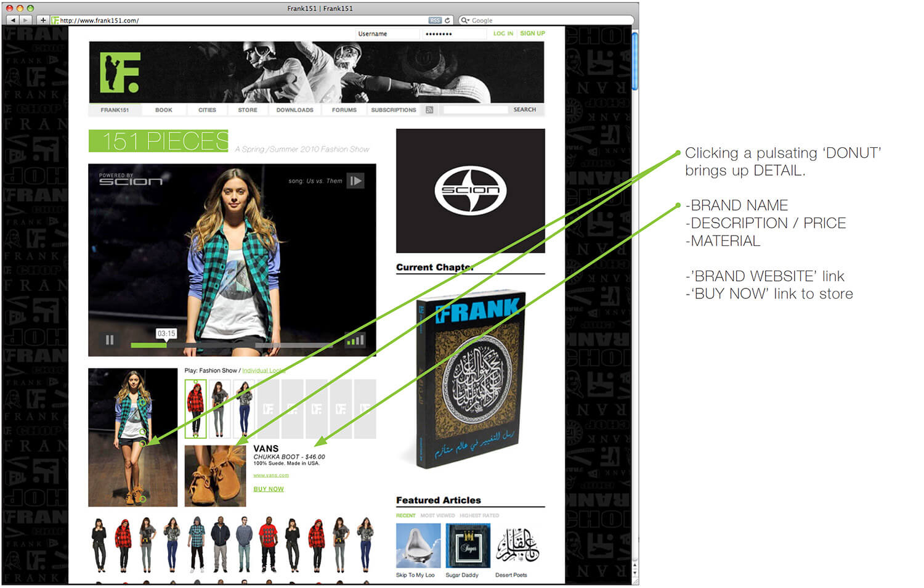
Task: Click the '151 PIECES' green heading
Action: 158,141
